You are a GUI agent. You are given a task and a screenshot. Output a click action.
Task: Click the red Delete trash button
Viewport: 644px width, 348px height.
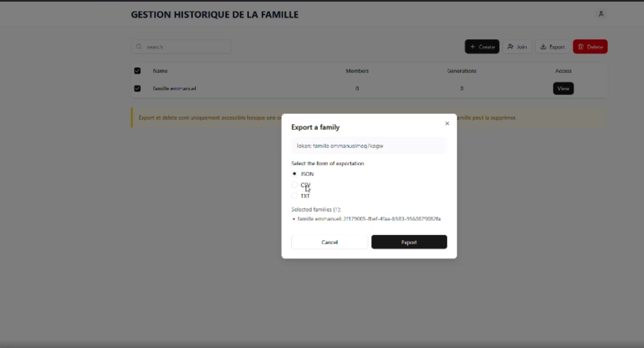[x=590, y=47]
